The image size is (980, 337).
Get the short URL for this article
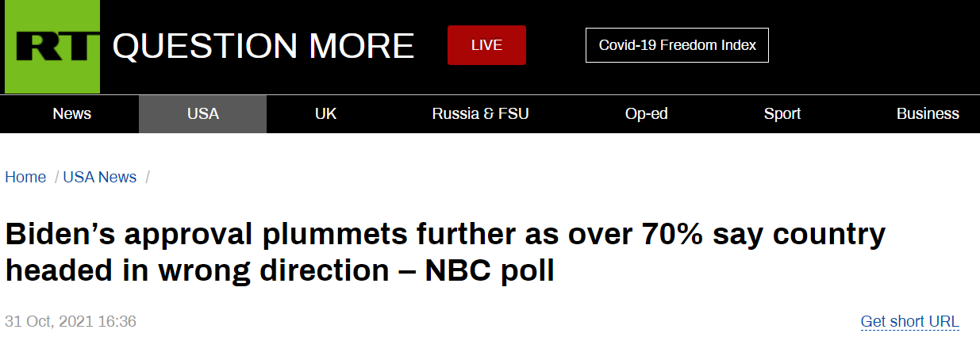909,322
